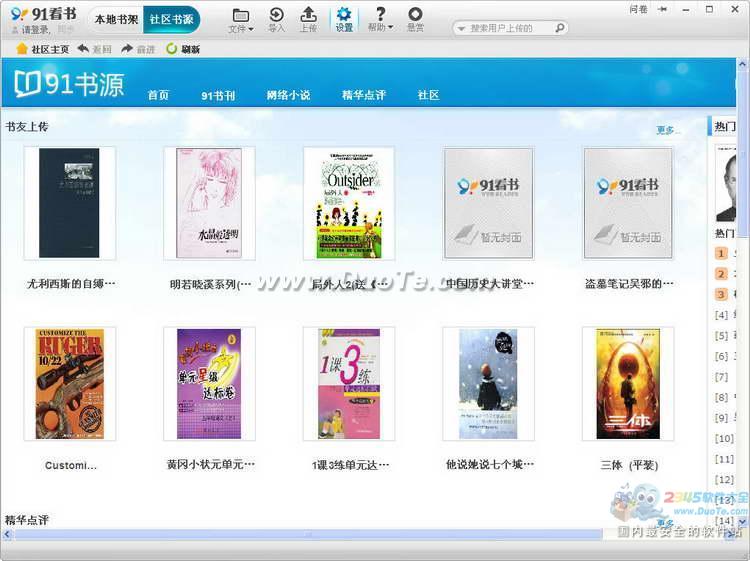Screen dimensions: 750x561
Task: Go to 社区主页 home icon
Action: pyautogui.click(x=22, y=48)
